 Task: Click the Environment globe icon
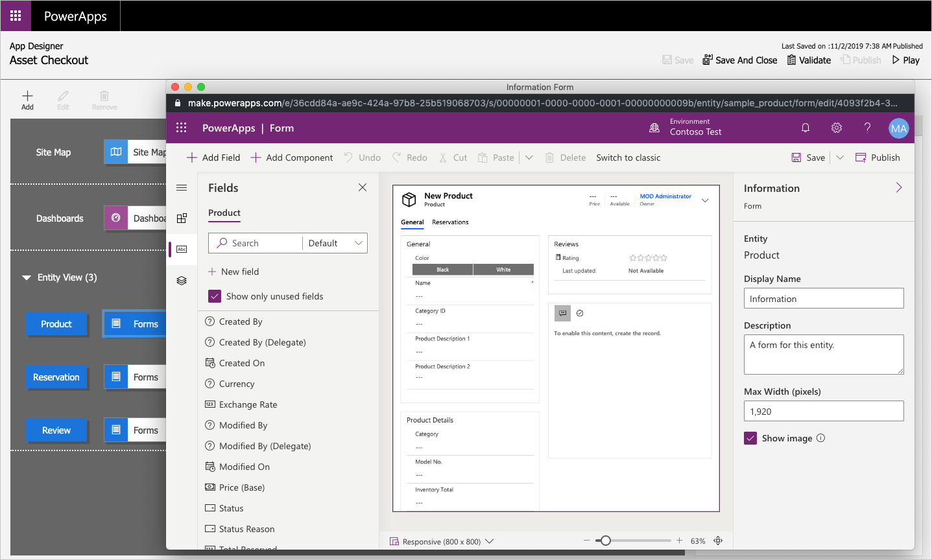click(654, 128)
